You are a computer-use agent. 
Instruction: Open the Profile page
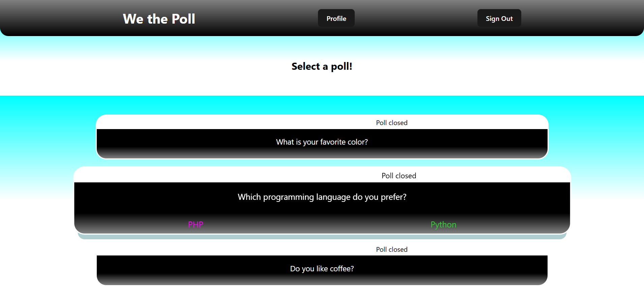[336, 19]
